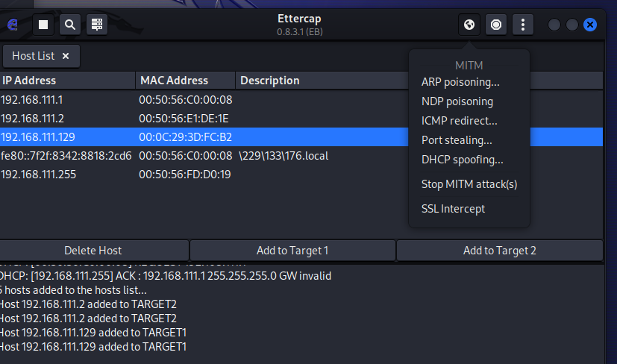Select NDP poisoning menu entry
The width and height of the screenshot is (617, 364).
tap(457, 101)
